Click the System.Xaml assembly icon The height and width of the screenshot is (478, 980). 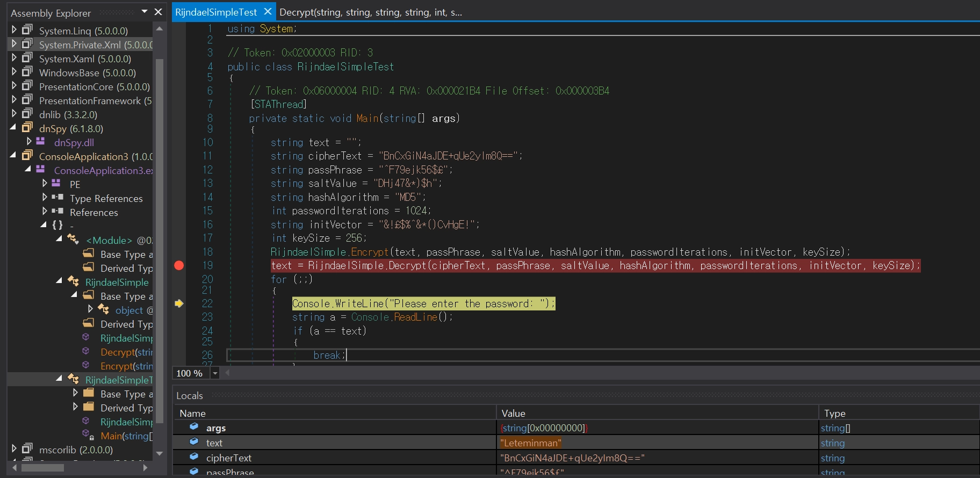click(27, 58)
